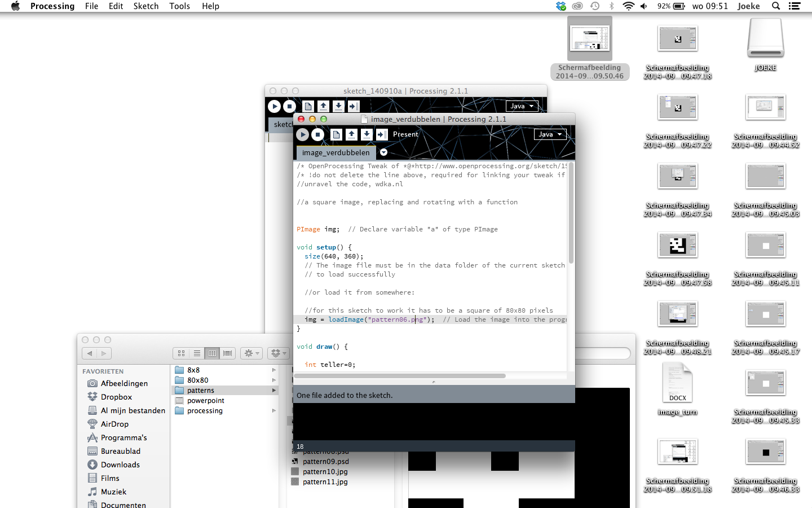Expand the processing folder arrow
This screenshot has height=508, width=812.
click(274, 411)
